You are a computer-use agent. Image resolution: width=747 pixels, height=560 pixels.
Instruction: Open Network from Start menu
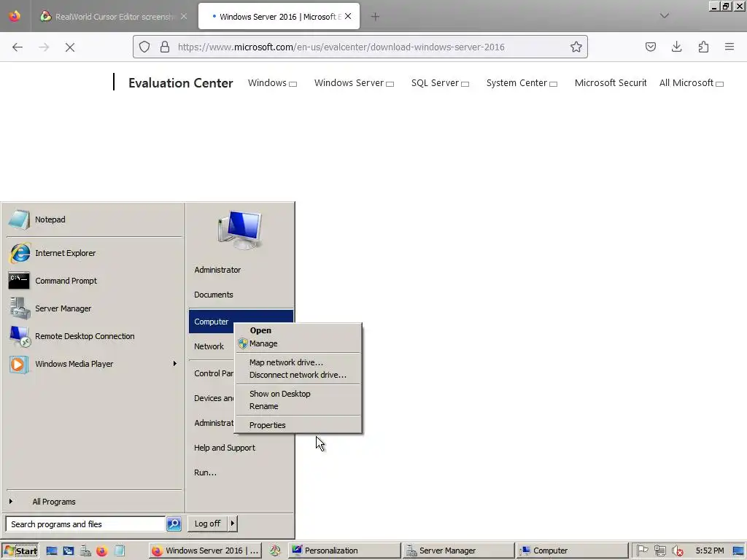point(209,346)
